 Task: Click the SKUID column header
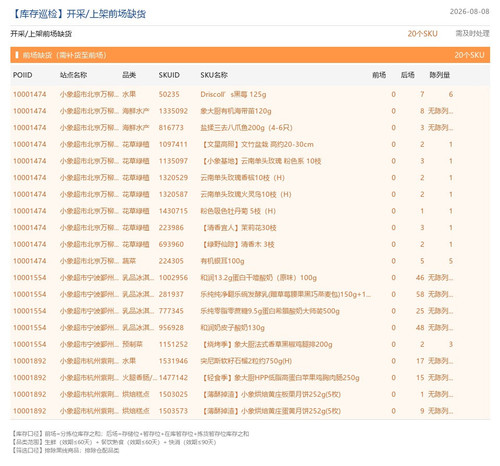point(169,75)
